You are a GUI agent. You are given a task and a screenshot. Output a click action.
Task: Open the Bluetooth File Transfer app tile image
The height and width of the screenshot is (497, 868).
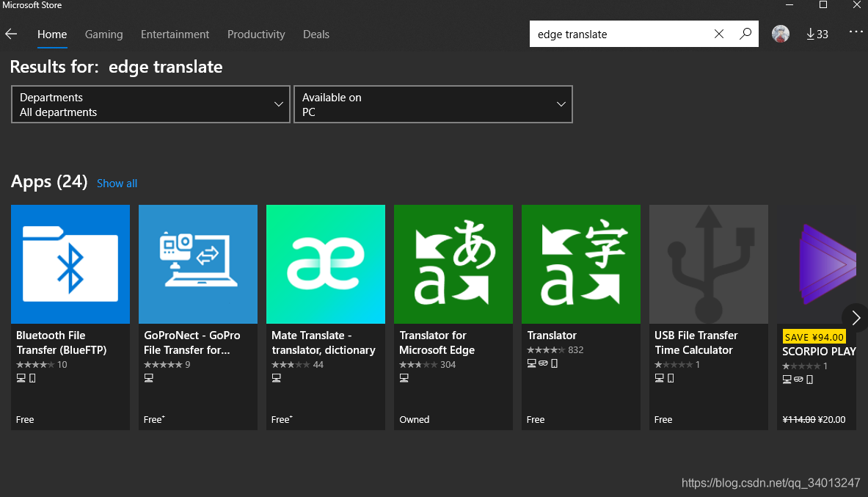click(70, 264)
